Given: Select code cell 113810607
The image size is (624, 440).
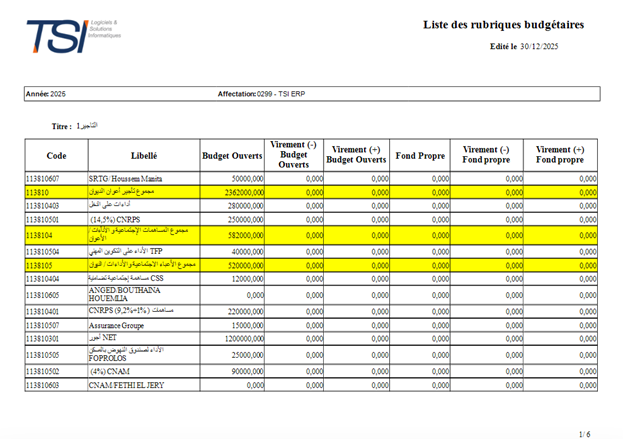Looking at the screenshot, I should point(57,179).
